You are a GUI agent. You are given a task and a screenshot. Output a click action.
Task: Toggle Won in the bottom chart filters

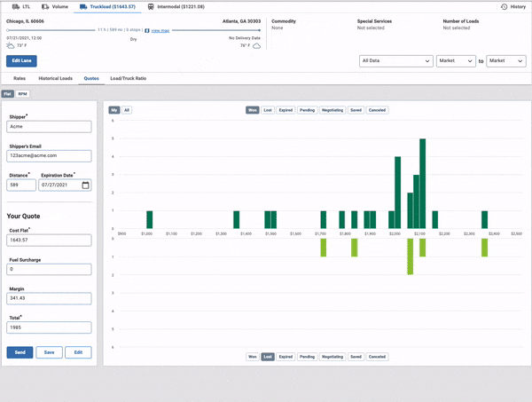click(253, 357)
